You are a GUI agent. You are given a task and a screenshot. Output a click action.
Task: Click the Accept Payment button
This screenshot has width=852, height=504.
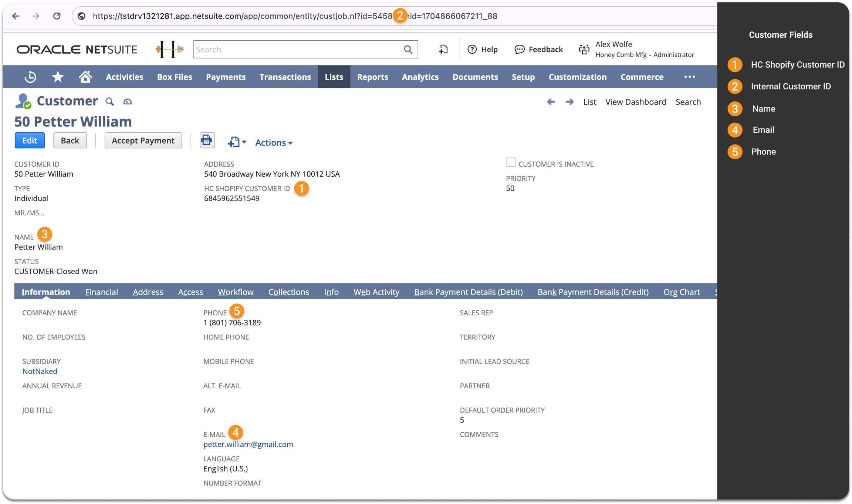pyautogui.click(x=143, y=140)
